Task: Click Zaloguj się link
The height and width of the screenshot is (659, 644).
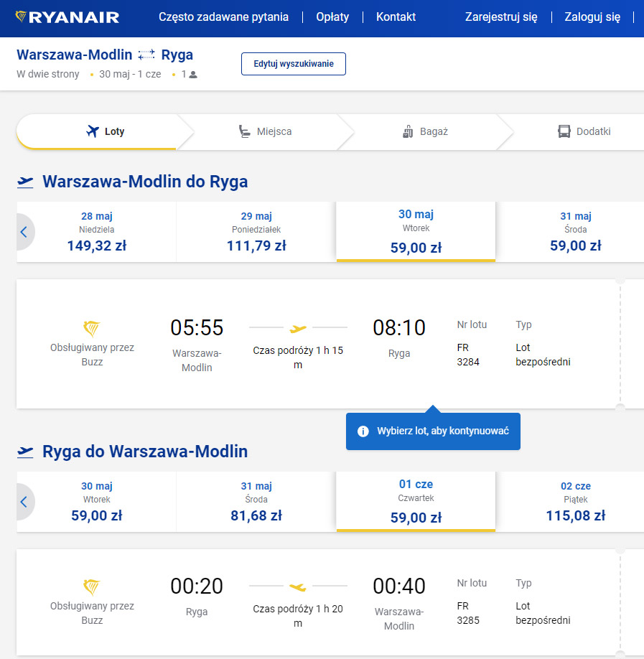Action: 592,17
